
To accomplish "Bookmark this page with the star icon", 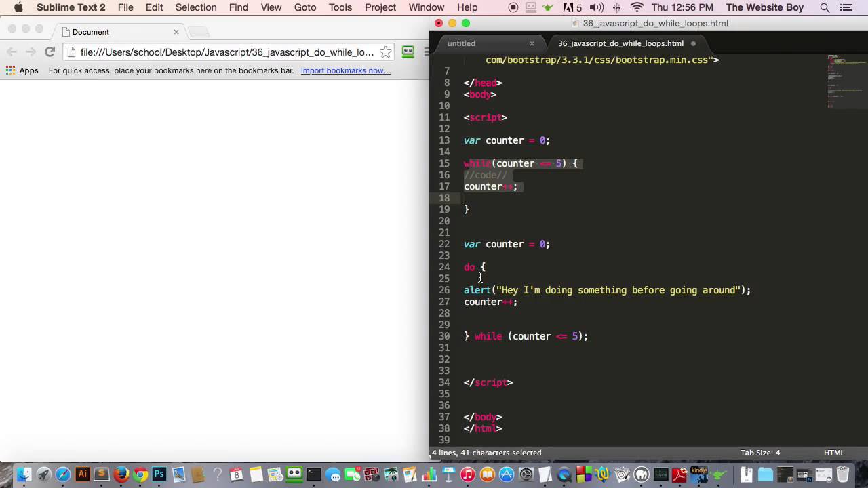I will point(385,52).
